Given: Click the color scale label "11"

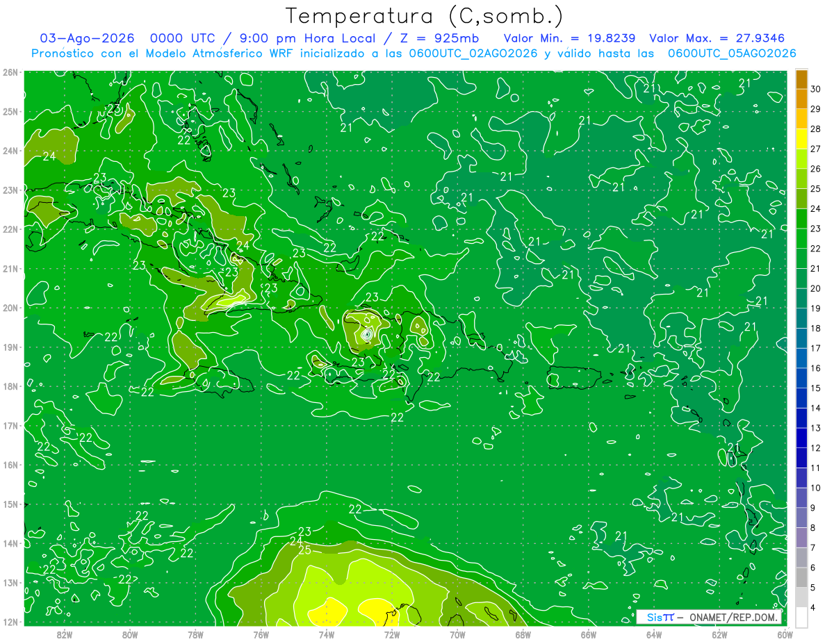Looking at the screenshot, I should pyautogui.click(x=816, y=468).
